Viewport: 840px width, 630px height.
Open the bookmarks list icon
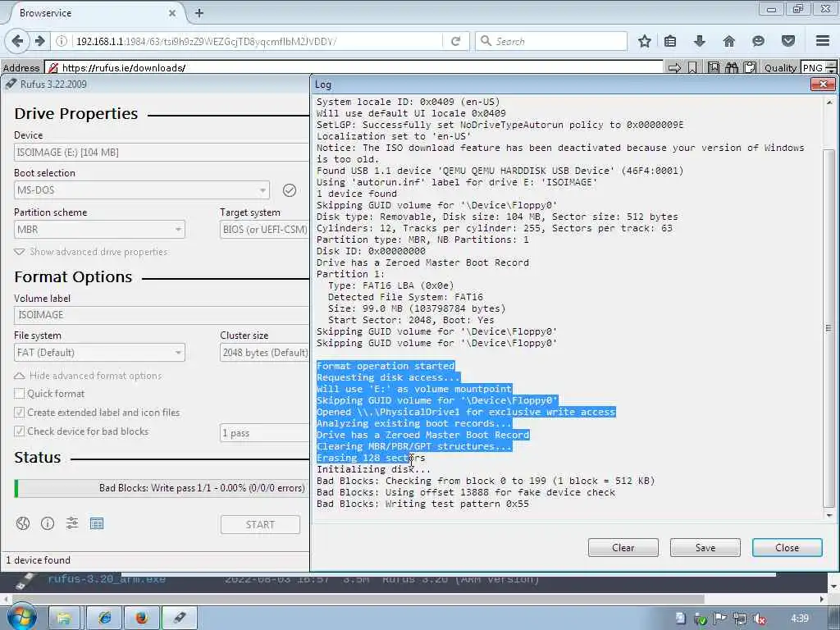(x=670, y=41)
